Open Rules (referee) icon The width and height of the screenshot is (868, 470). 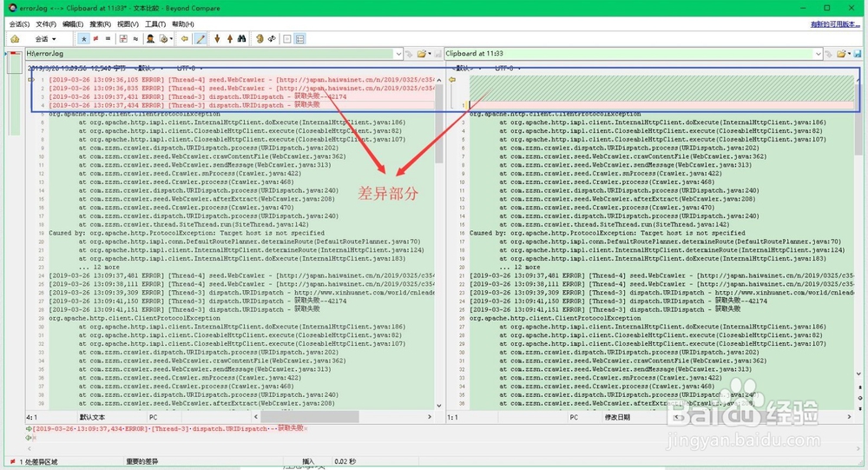click(150, 39)
